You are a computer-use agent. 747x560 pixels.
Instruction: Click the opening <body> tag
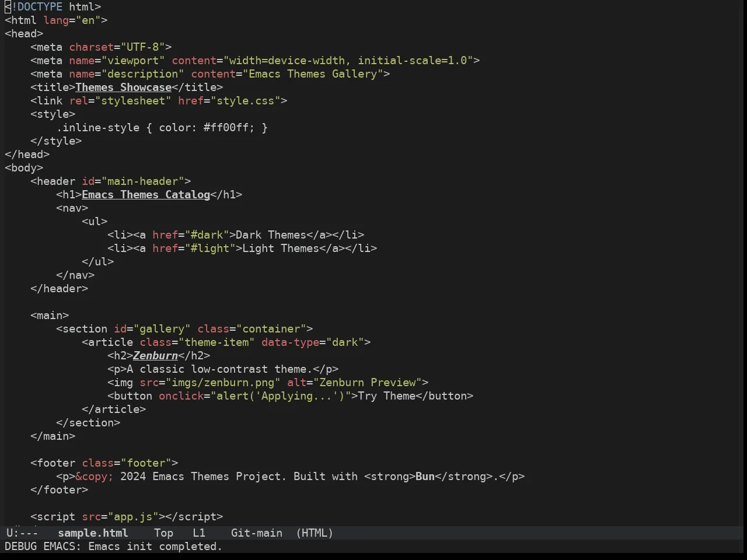24,168
